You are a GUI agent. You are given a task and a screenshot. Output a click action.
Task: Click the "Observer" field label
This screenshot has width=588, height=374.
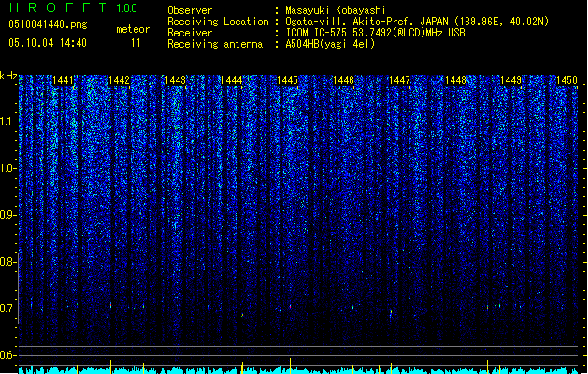click(190, 10)
